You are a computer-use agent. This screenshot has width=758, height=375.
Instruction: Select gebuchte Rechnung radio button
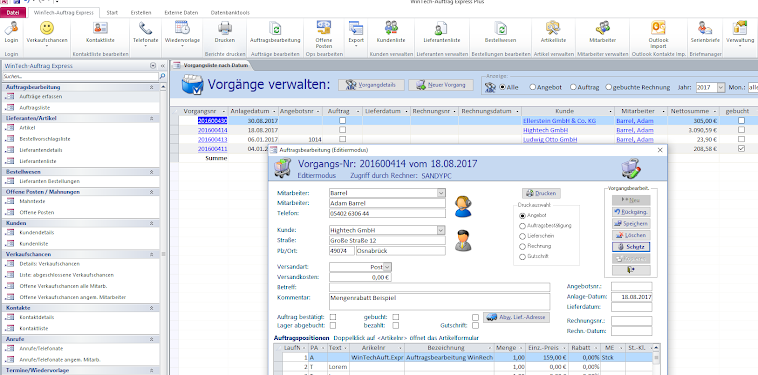pos(609,87)
